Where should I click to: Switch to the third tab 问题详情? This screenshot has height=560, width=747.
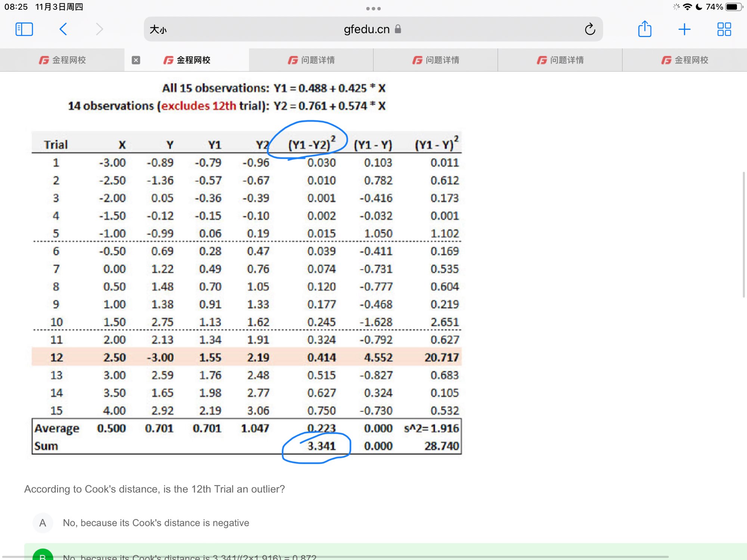tap(311, 60)
